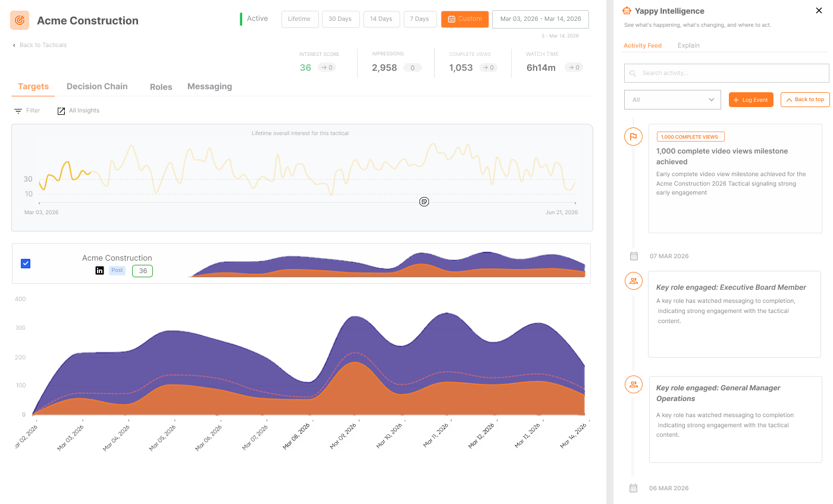This screenshot has width=833, height=504.
Task: Click the All Insights link text
Action: [84, 111]
